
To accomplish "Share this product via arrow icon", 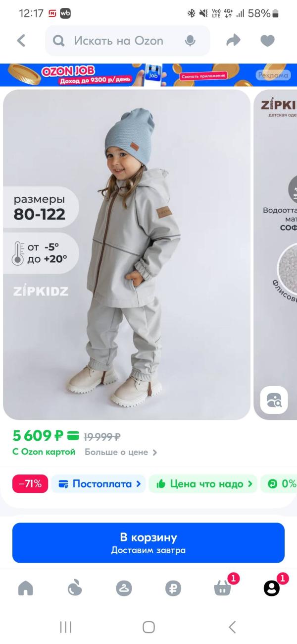I will [x=233, y=41].
